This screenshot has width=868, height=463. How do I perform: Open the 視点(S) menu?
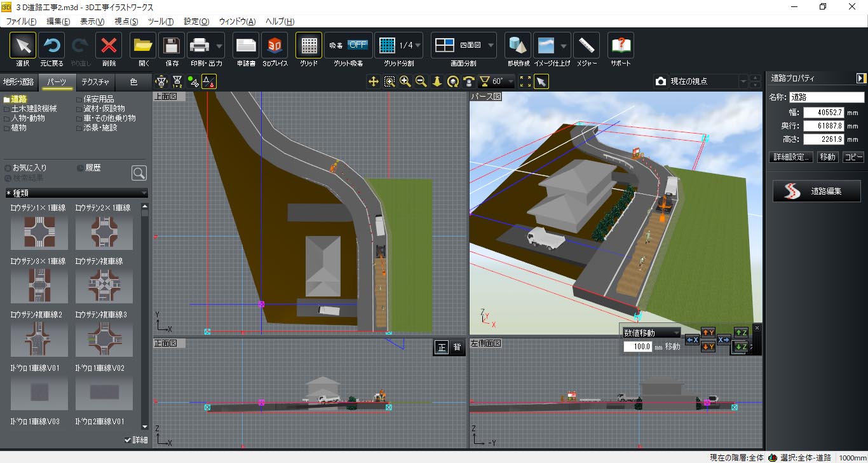point(126,21)
